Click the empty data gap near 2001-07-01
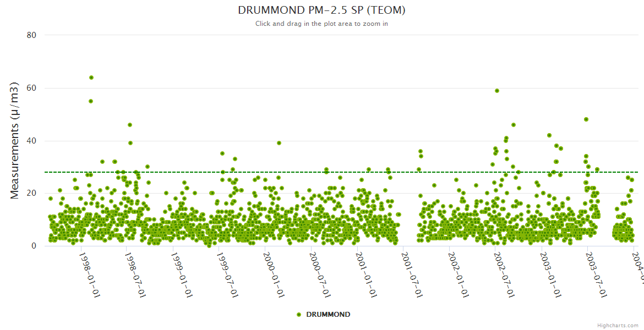The image size is (644, 330). pyautogui.click(x=407, y=220)
